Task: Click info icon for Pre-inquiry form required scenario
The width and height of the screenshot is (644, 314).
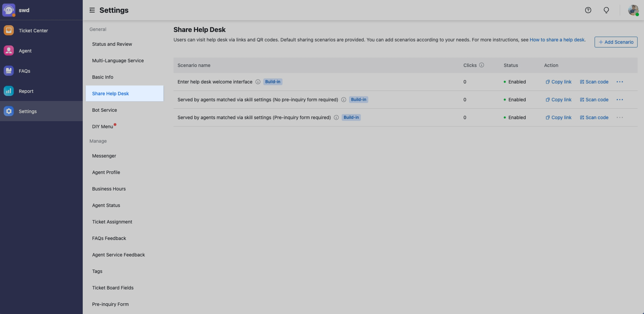Action: (336, 117)
